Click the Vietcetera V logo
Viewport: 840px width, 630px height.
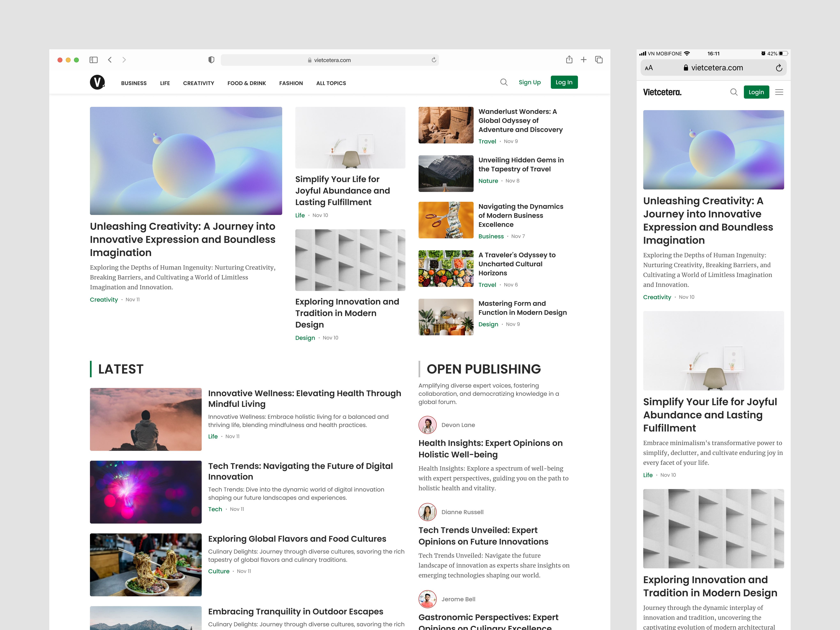click(98, 82)
